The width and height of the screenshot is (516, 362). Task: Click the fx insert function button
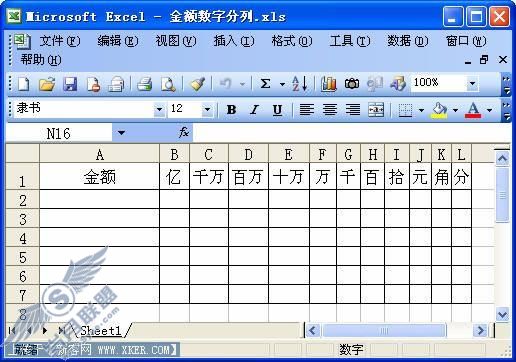[184, 133]
